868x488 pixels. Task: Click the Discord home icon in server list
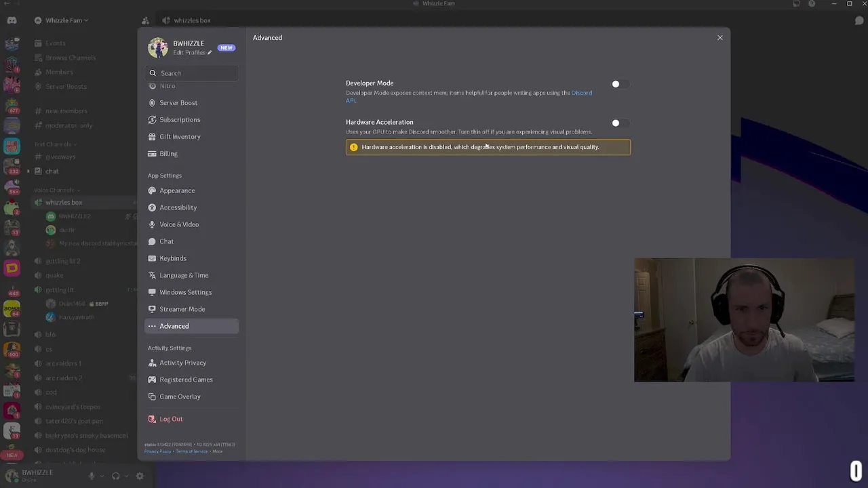point(12,20)
